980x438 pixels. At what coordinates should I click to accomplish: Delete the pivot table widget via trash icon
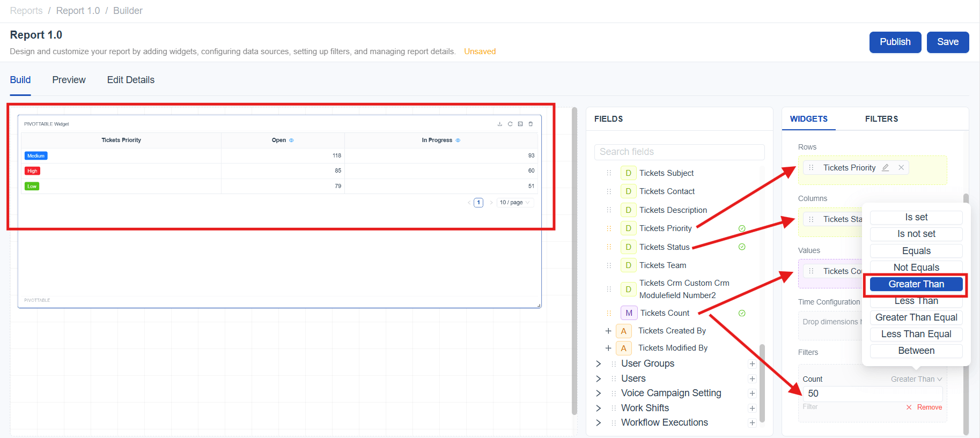point(530,124)
